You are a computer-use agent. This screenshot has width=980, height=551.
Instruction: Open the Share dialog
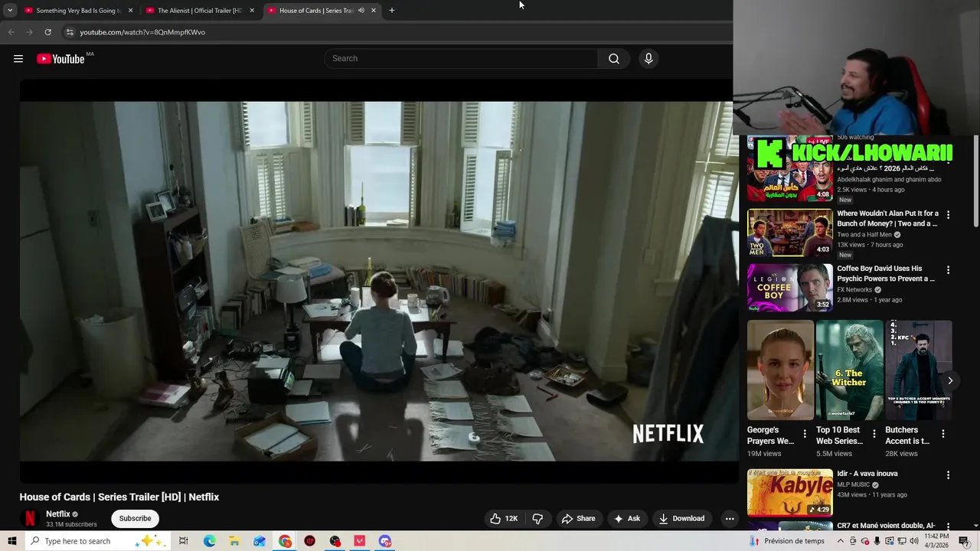(578, 519)
